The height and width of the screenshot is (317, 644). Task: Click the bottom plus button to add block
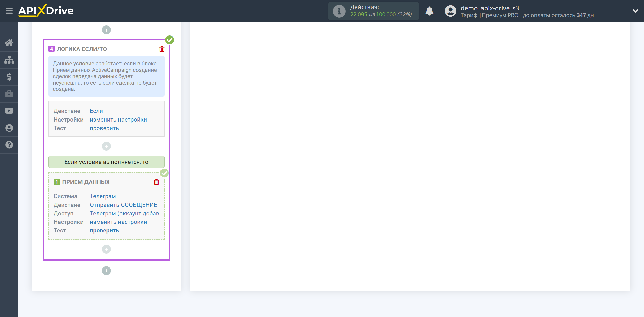click(106, 271)
